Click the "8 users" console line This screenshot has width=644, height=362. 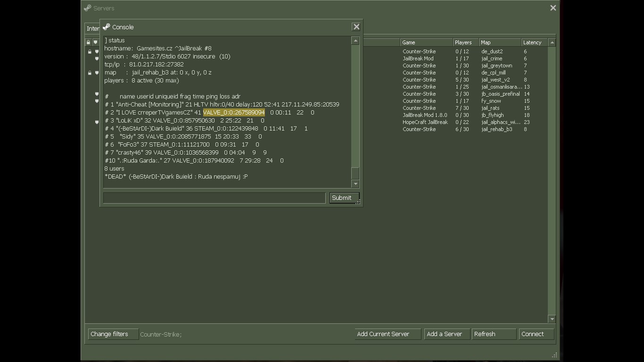[115, 169]
